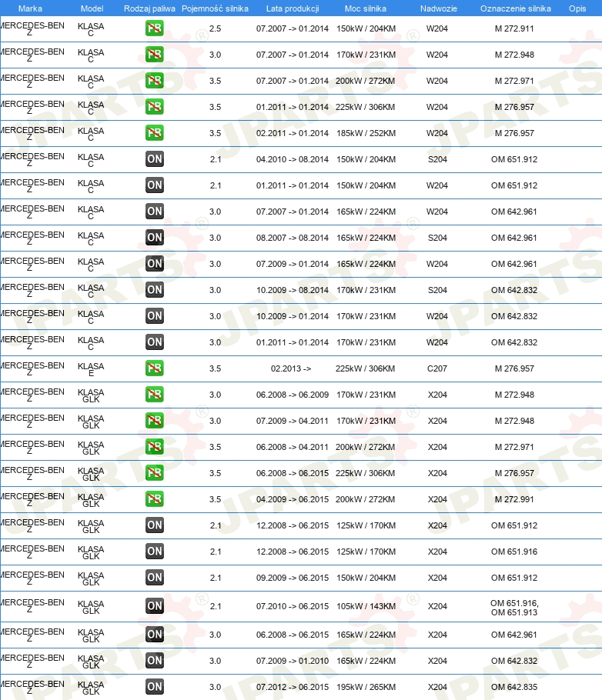Click the ON icon in the X204 OM 651.916 125kW row
The width and height of the screenshot is (602, 700).
coord(154,552)
